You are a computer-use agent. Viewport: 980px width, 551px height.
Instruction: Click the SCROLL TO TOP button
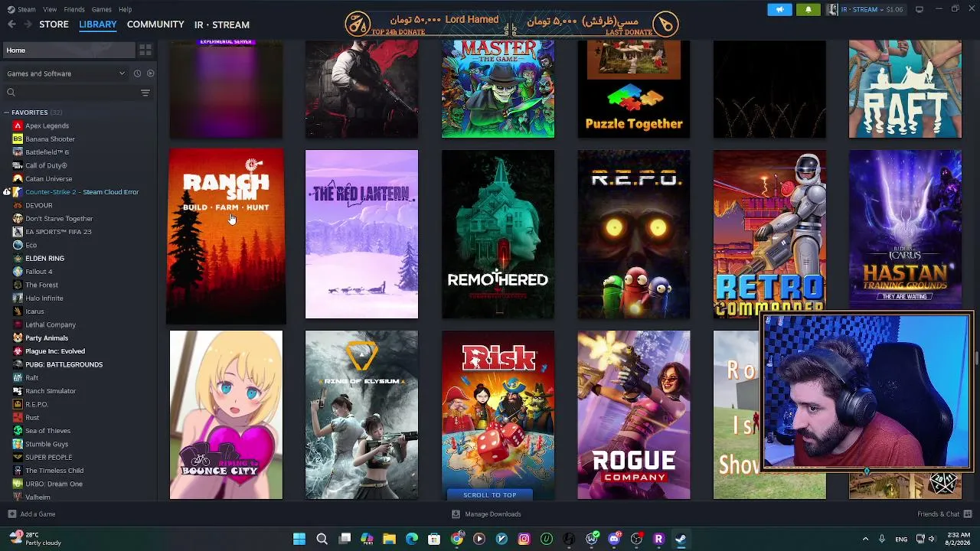490,495
